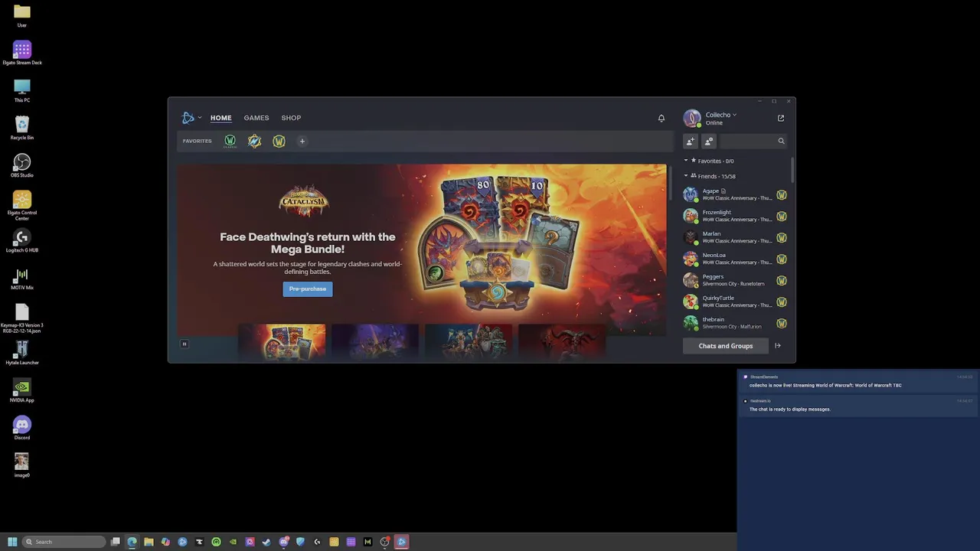Open the Windows Start menu
The width and height of the screenshot is (980, 551).
pyautogui.click(x=12, y=542)
